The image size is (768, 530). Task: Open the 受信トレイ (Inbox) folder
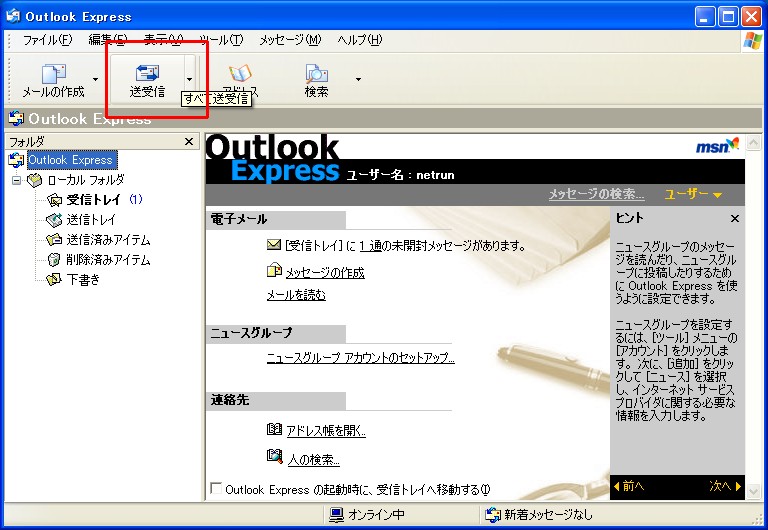coord(94,199)
